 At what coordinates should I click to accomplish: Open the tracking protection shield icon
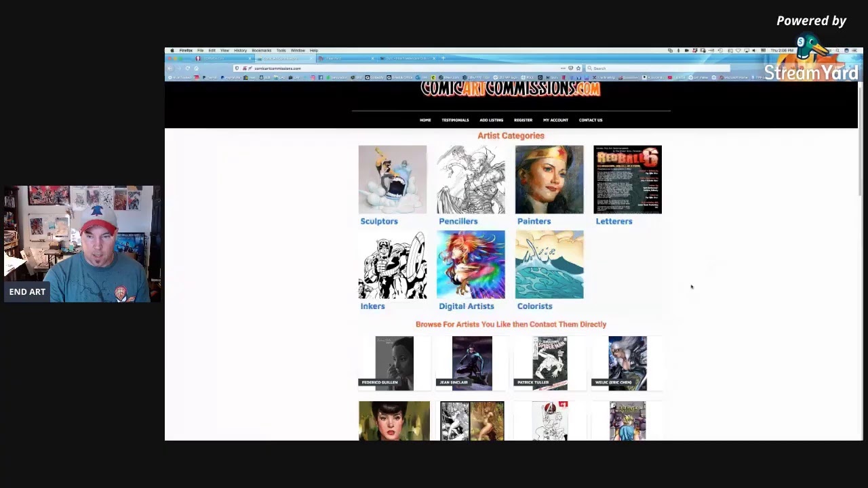[237, 68]
